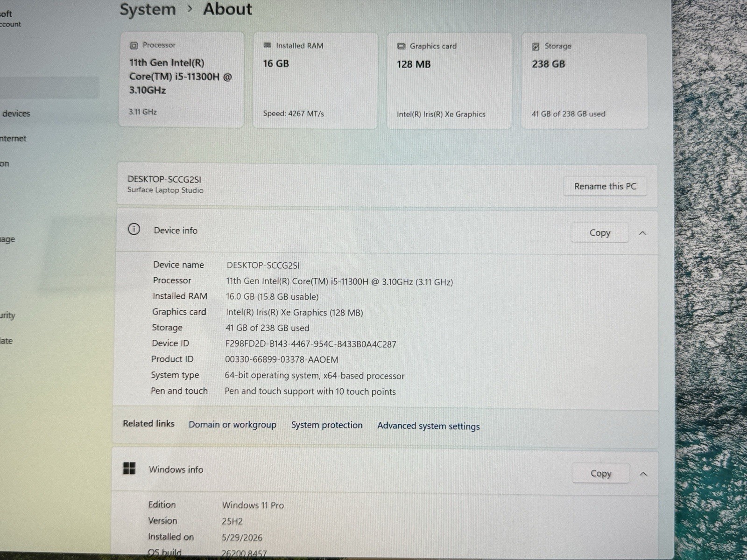Select the internet item in sidebar
Screen dimensions: 747x560
pos(13,139)
